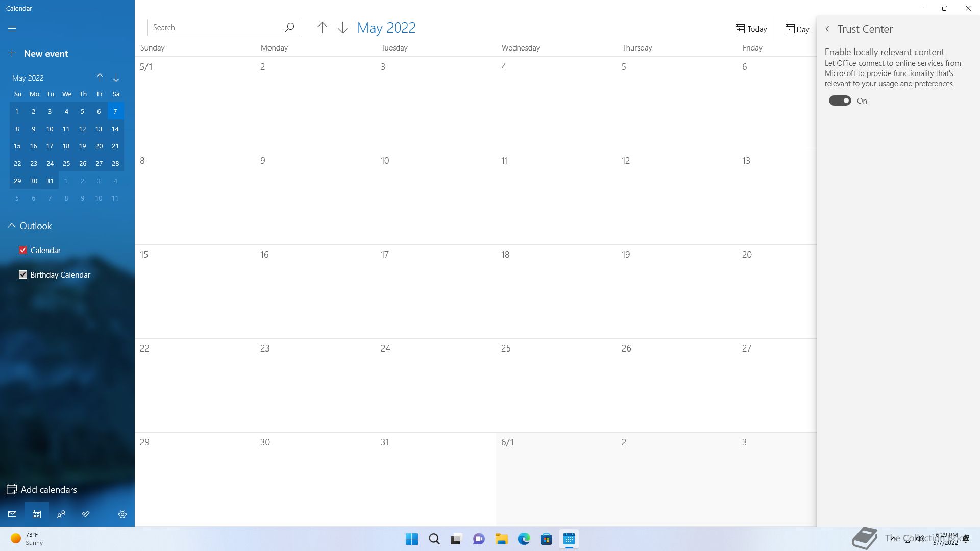Image resolution: width=980 pixels, height=551 pixels.
Task: Turn off the locally relevant content toggle
Action: coord(840,101)
